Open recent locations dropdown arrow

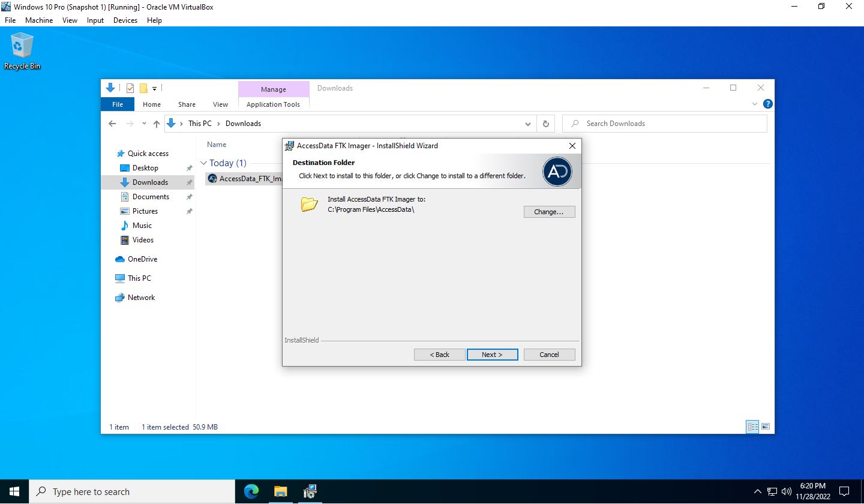click(x=144, y=124)
